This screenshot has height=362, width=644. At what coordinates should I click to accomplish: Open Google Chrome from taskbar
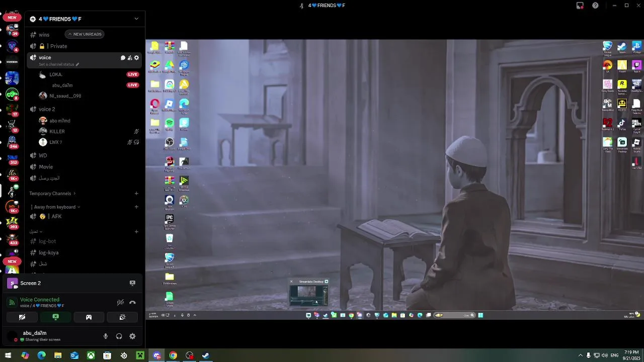click(173, 355)
